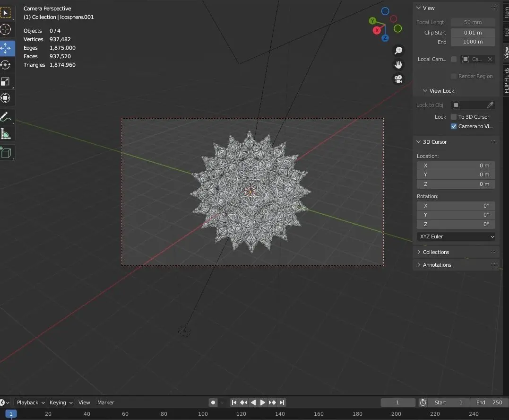This screenshot has height=420, width=509.
Task: Open the XYZ Euler rotation mode dropdown
Action: [x=456, y=236]
